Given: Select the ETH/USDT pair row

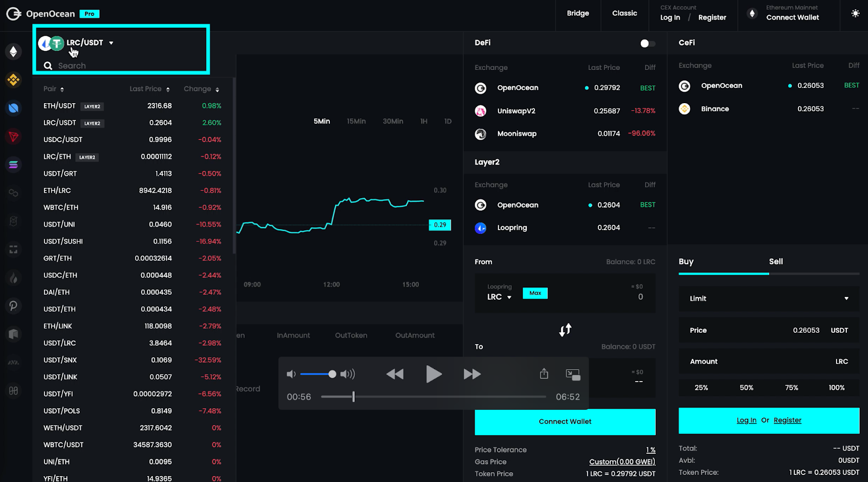Looking at the screenshot, I should click(x=132, y=106).
